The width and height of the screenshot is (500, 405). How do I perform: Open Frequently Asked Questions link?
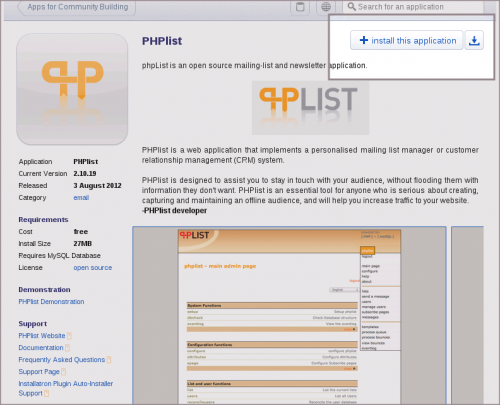coord(62,360)
